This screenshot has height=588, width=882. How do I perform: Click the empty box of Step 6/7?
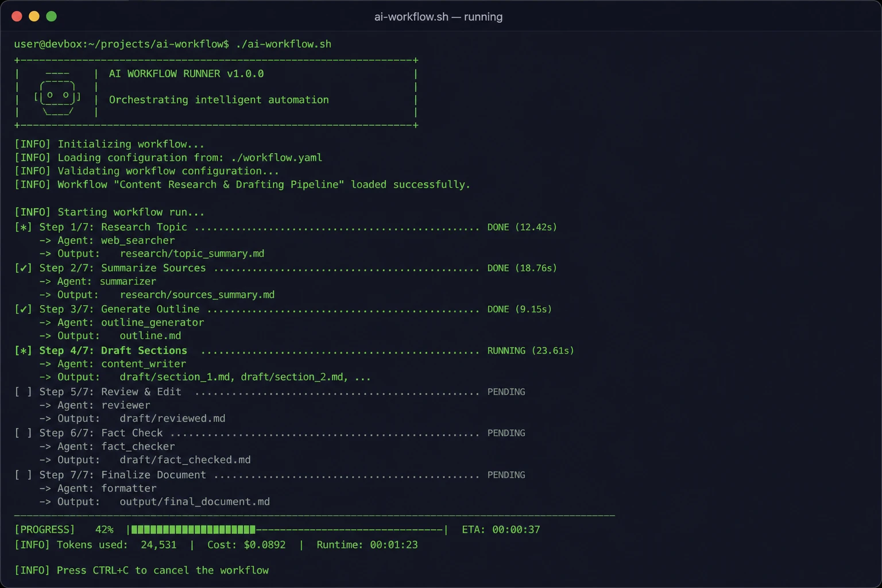pyautogui.click(x=23, y=434)
